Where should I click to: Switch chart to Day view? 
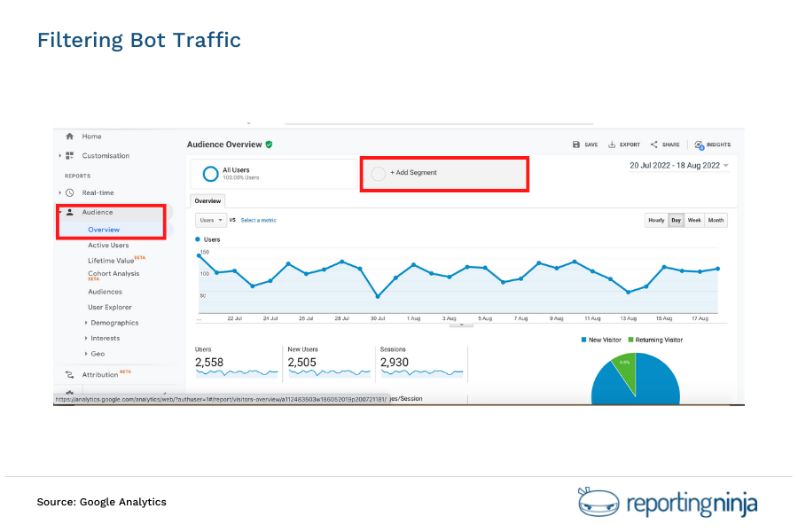click(x=676, y=221)
